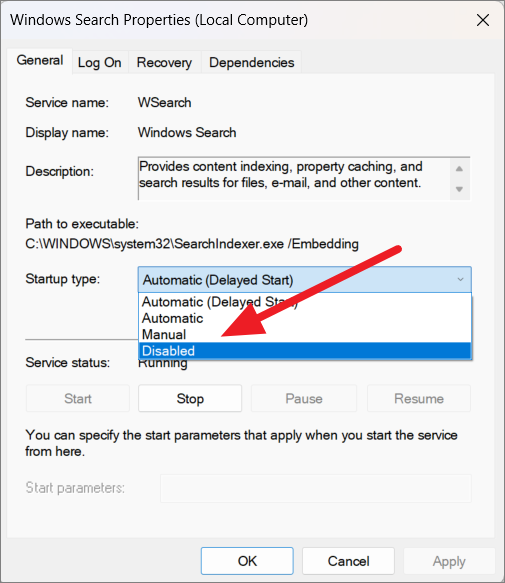Choose Manual startup type option
The height and width of the screenshot is (583, 505).
click(305, 335)
